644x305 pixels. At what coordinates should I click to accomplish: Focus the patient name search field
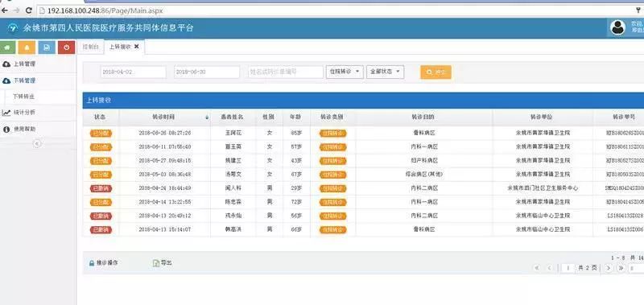(x=286, y=72)
